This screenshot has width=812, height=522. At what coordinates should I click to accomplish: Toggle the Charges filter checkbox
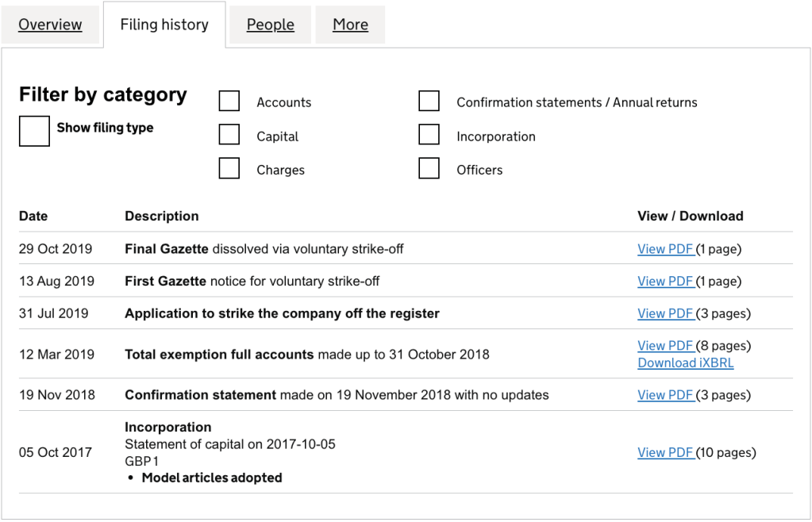[229, 169]
